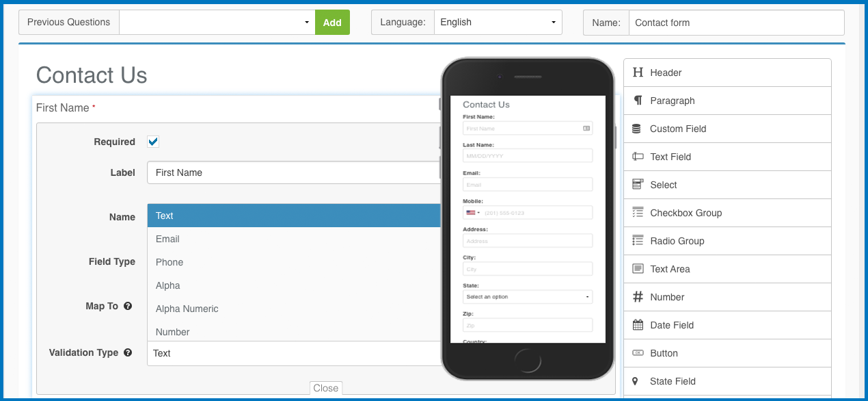Click the Radio Group list icon
This screenshot has width=868, height=401.
coord(638,241)
